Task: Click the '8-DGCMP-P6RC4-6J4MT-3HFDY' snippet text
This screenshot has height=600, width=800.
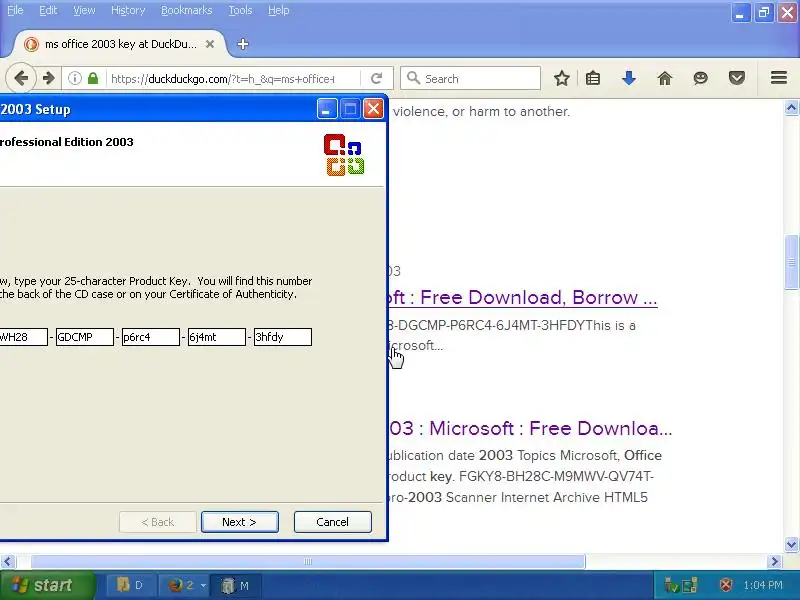Action: [486, 326]
